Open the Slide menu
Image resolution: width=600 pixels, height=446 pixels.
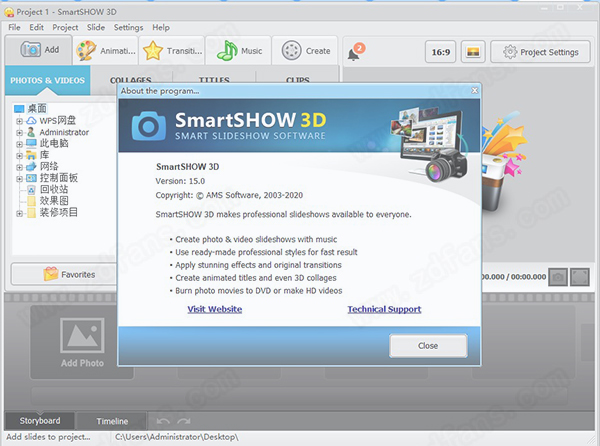click(x=96, y=27)
